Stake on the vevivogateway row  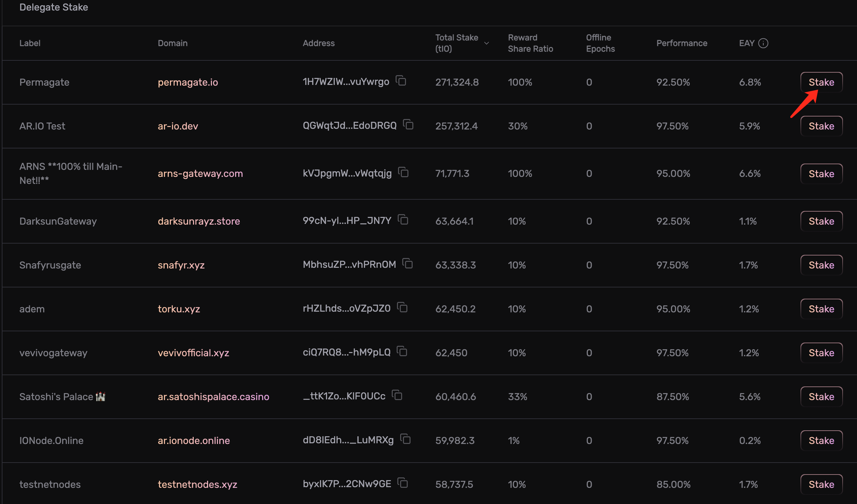[x=821, y=353]
